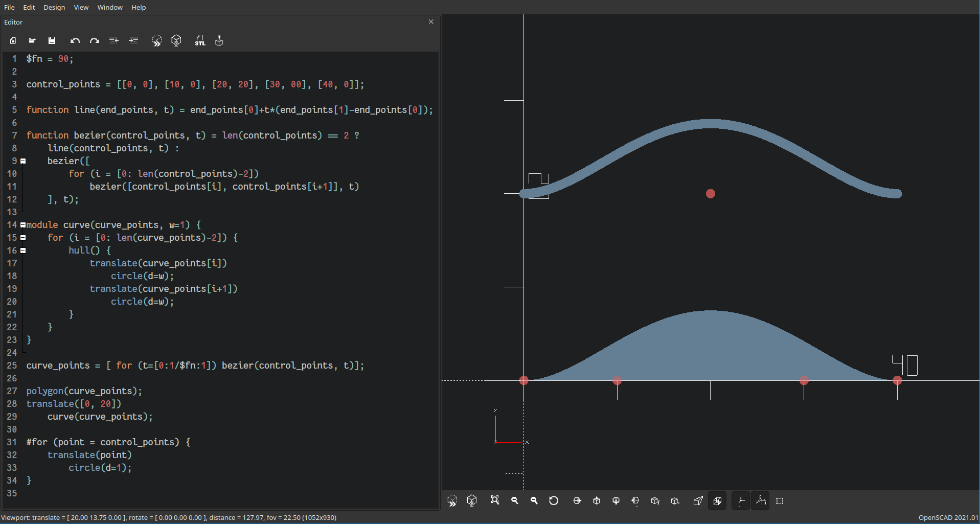Redo the last edit
This screenshot has height=524, width=980.
(95, 40)
